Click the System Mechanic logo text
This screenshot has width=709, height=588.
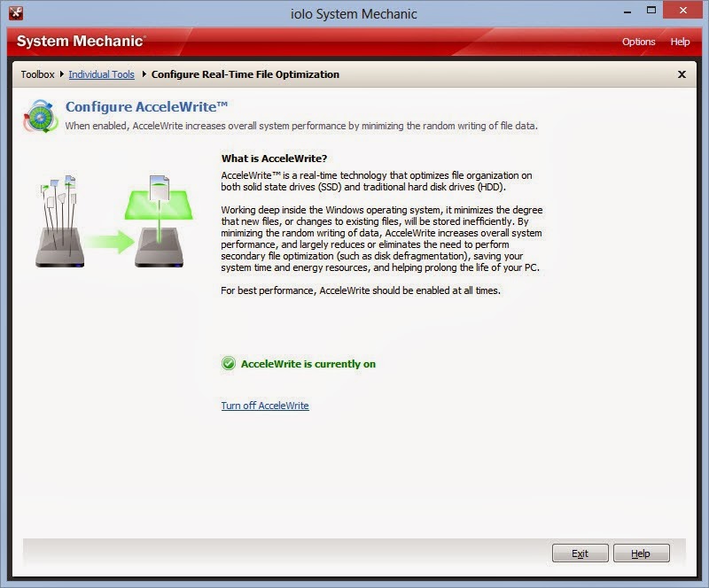coord(82,41)
